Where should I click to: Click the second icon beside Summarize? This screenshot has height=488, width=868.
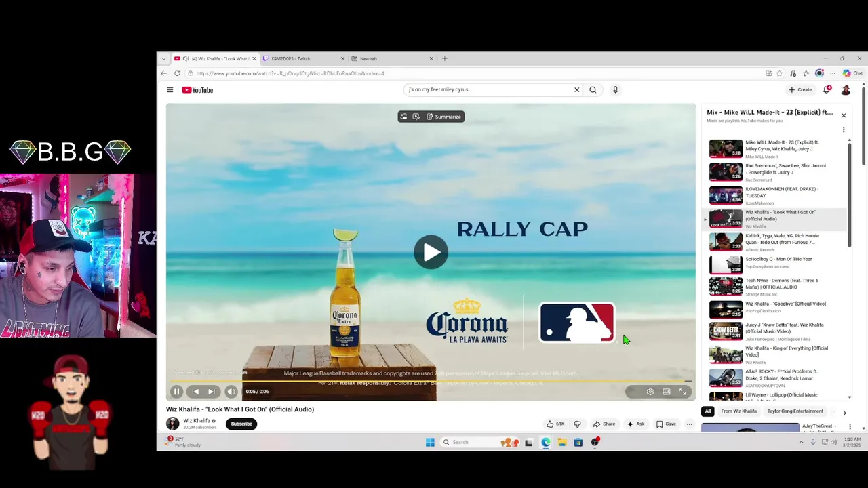click(x=416, y=117)
